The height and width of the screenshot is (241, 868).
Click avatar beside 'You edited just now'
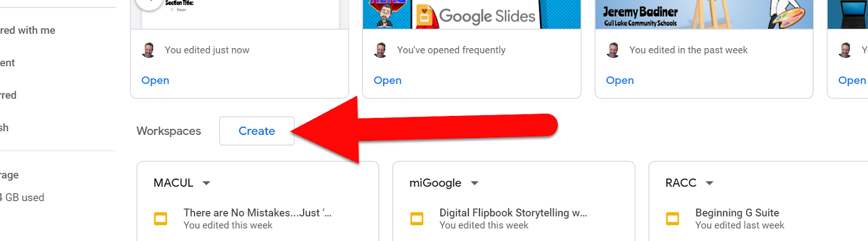(x=148, y=50)
